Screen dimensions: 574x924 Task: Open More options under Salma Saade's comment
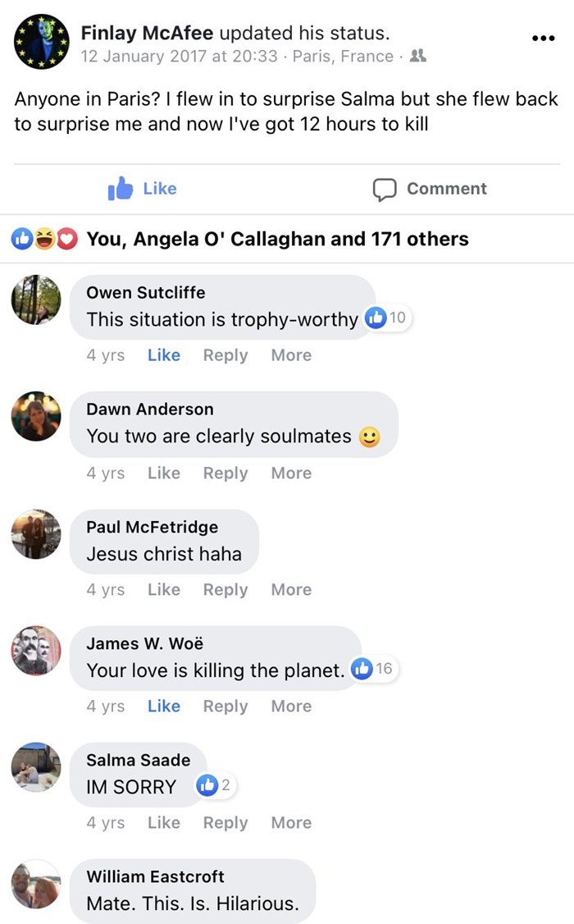291,823
